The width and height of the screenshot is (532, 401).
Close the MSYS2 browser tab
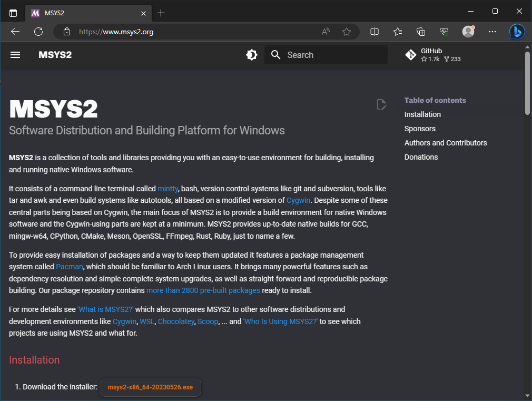coord(143,13)
